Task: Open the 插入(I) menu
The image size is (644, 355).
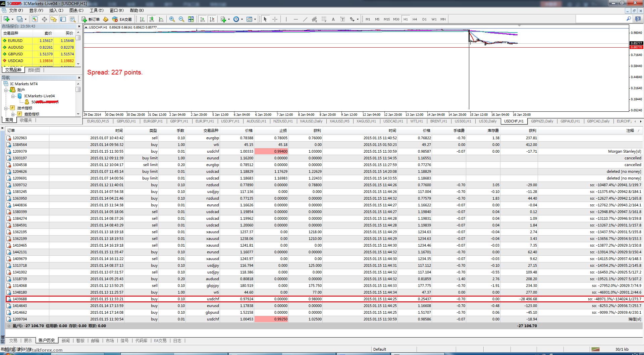Action: (x=56, y=10)
